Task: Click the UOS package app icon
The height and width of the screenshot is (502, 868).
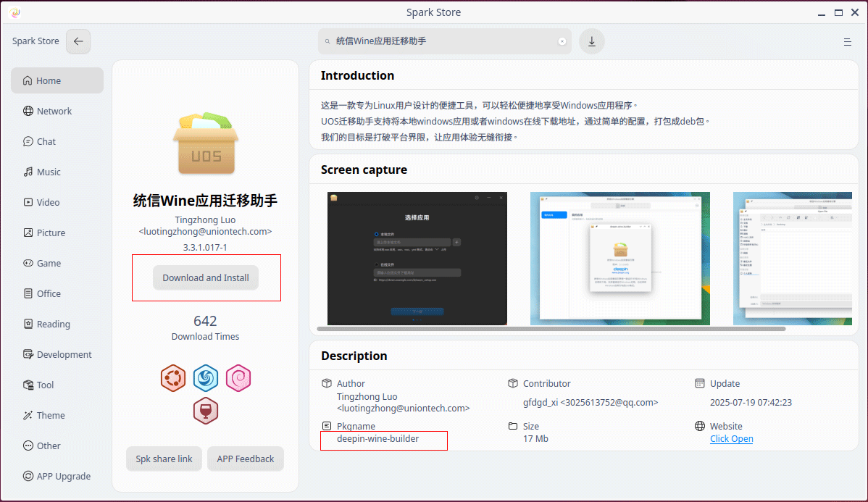Action: click(x=205, y=143)
